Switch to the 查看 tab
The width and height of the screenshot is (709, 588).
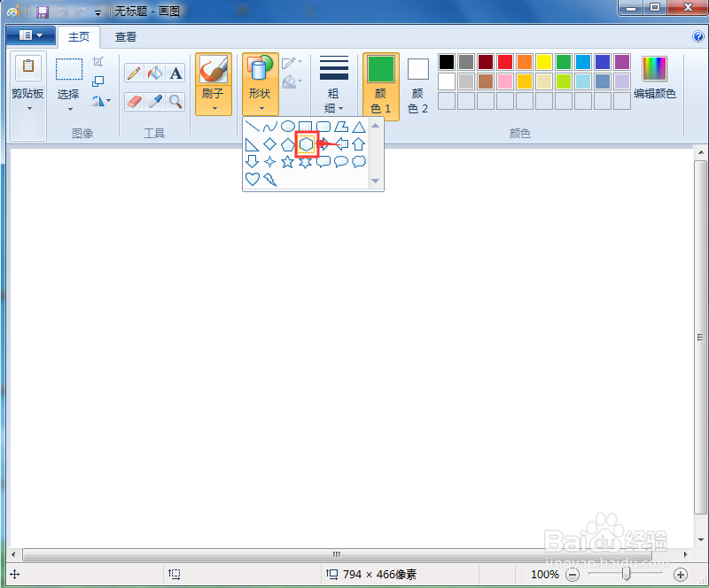[126, 36]
